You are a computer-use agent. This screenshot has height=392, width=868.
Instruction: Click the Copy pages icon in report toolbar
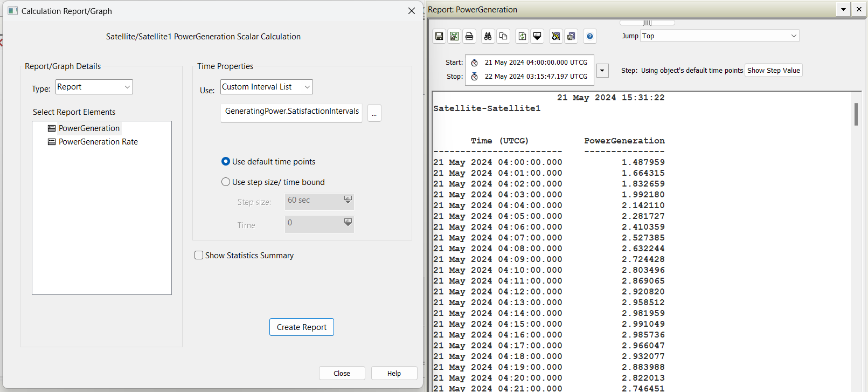tap(503, 36)
